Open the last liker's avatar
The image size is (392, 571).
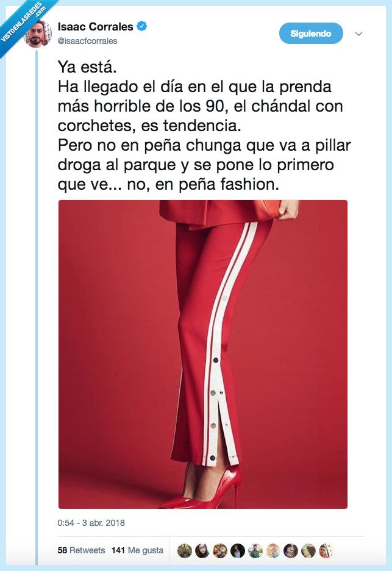[326, 551]
